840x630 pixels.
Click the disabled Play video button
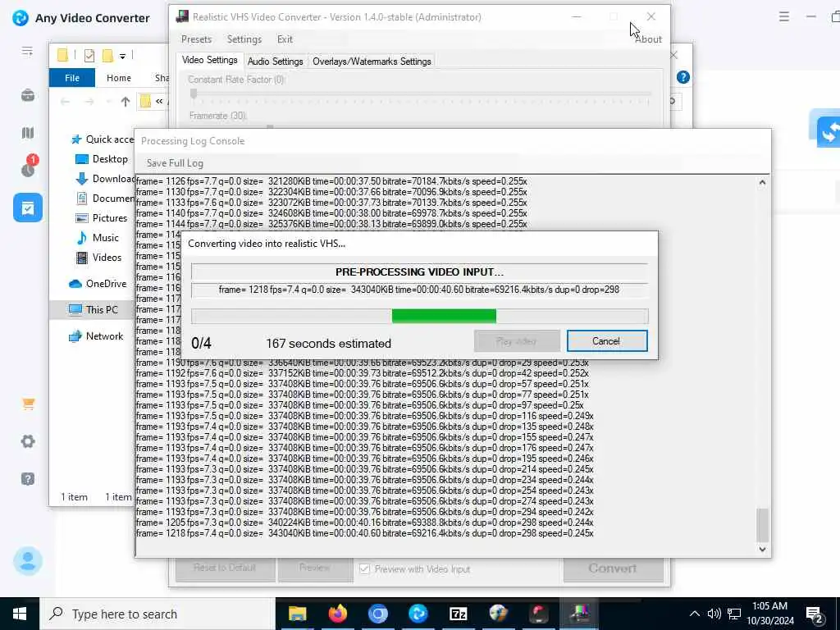(x=517, y=341)
